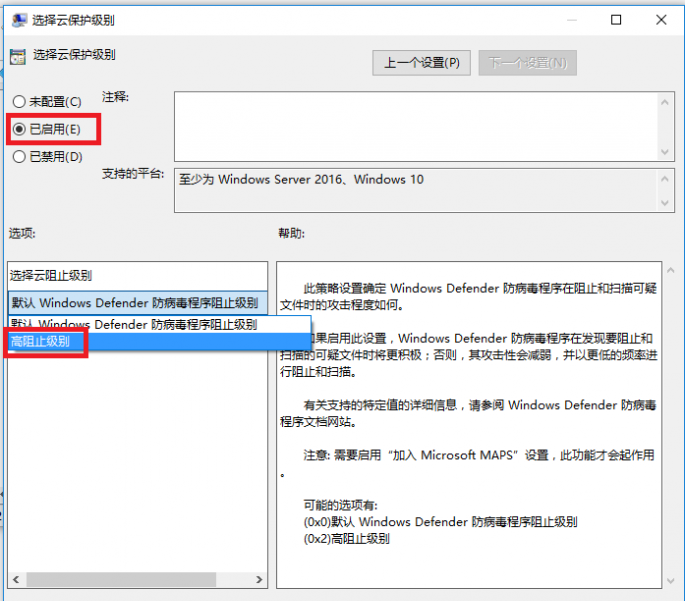Click left arrow of options pane horizontal scrollbar

[x=16, y=579]
